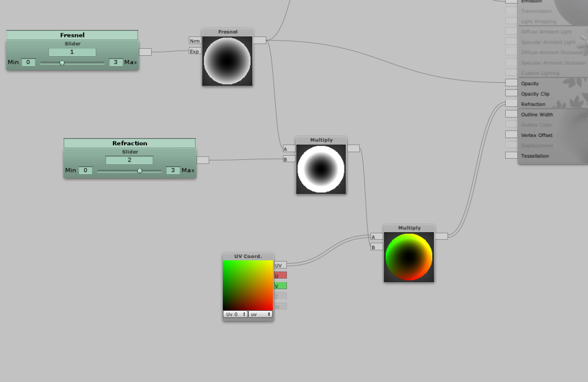Click the 'Diffuse Ambient Light' label
This screenshot has width=588, height=382.
coord(546,32)
